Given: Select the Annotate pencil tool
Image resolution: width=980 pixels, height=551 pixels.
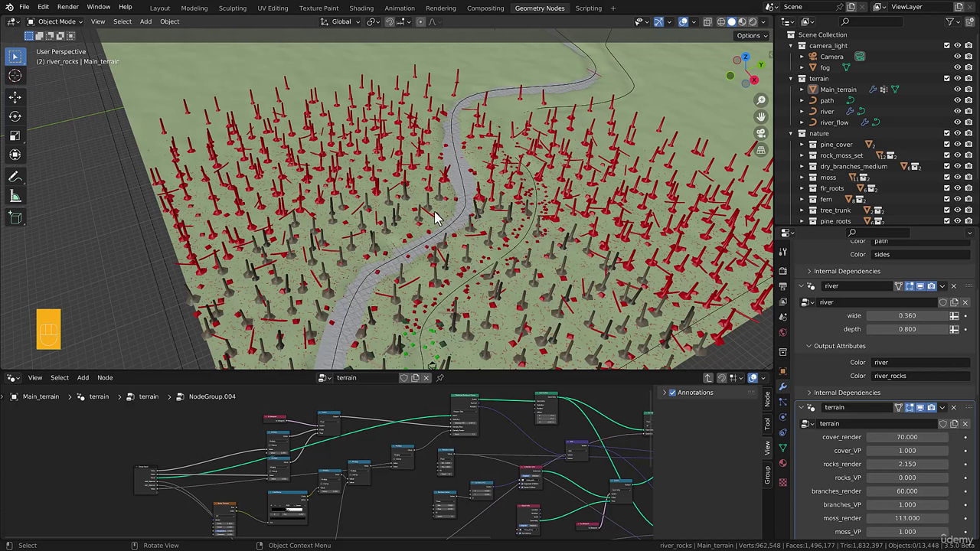Looking at the screenshot, I should pyautogui.click(x=15, y=177).
